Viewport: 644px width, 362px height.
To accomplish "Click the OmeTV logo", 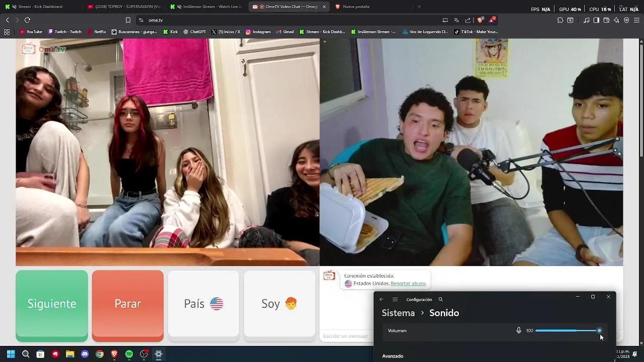I will pyautogui.click(x=44, y=49).
